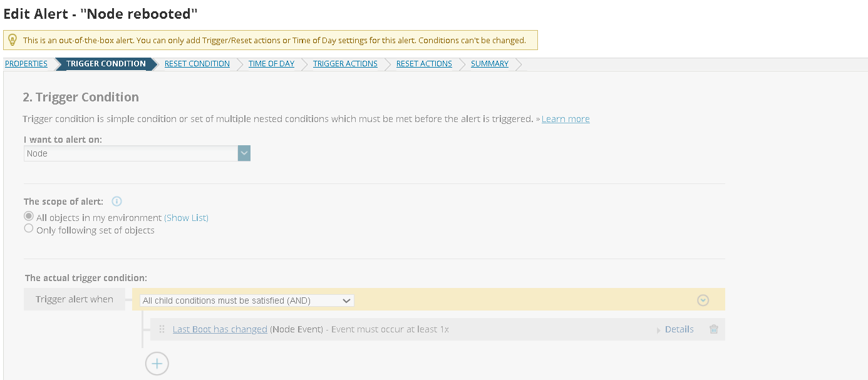Add a new condition with plus icon
868x380 pixels.
click(x=157, y=363)
